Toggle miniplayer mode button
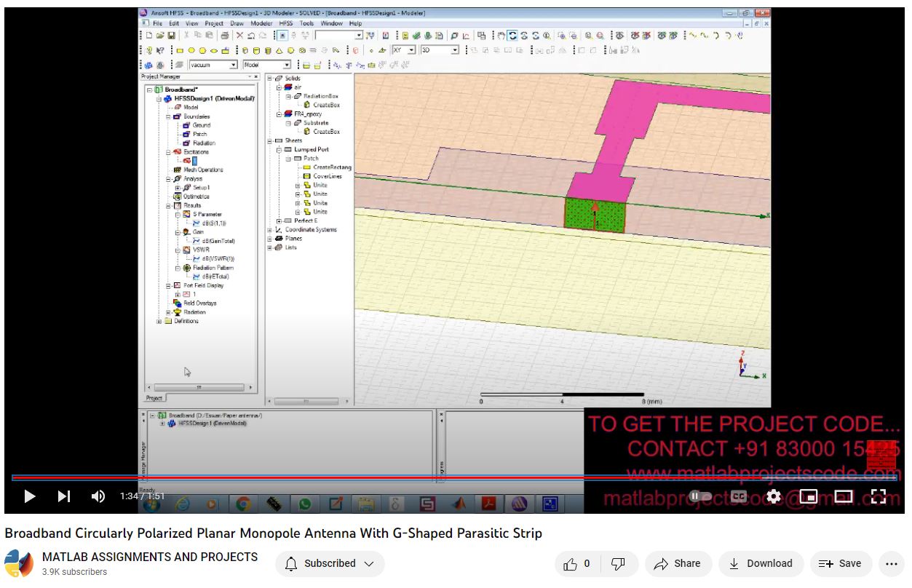 coord(809,496)
